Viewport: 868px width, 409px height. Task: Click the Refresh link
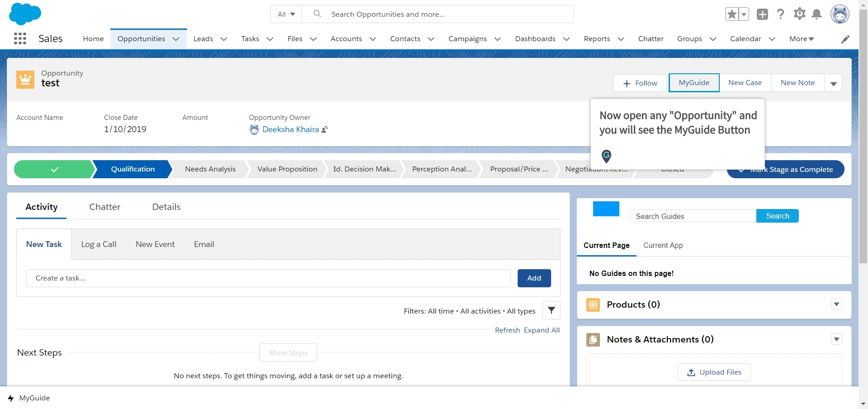click(x=507, y=330)
